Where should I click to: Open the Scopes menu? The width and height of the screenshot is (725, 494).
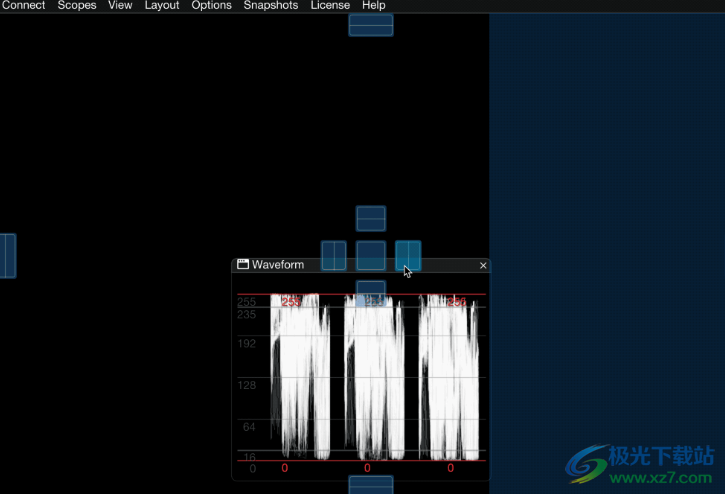click(x=77, y=5)
